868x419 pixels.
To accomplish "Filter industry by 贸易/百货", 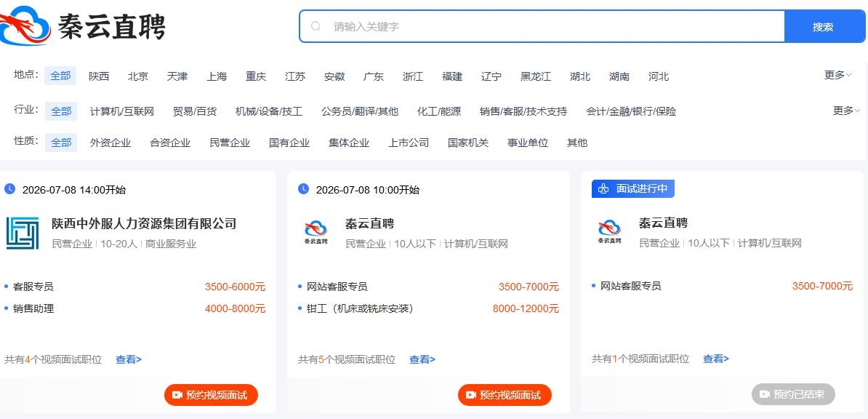I will (195, 111).
